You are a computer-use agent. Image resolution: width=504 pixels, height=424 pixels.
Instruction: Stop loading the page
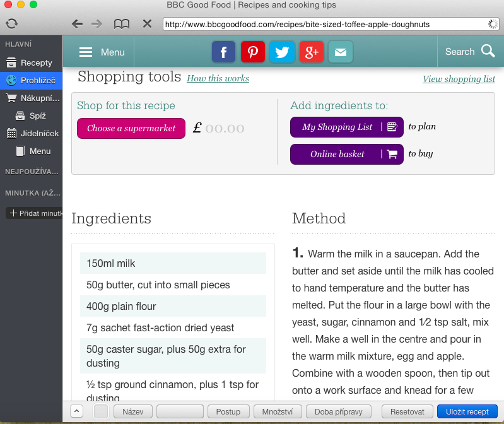pos(147,24)
